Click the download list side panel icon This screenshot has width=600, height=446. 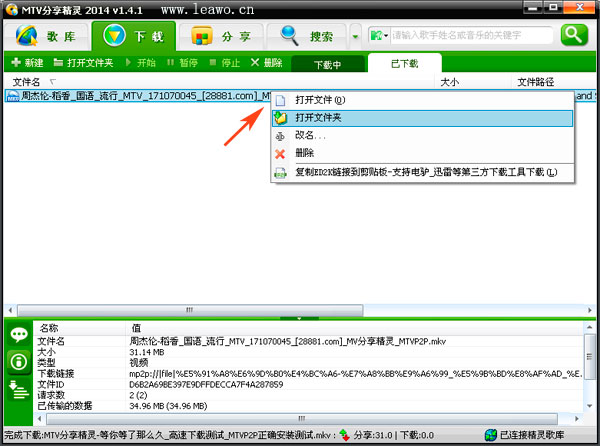pos(19,389)
